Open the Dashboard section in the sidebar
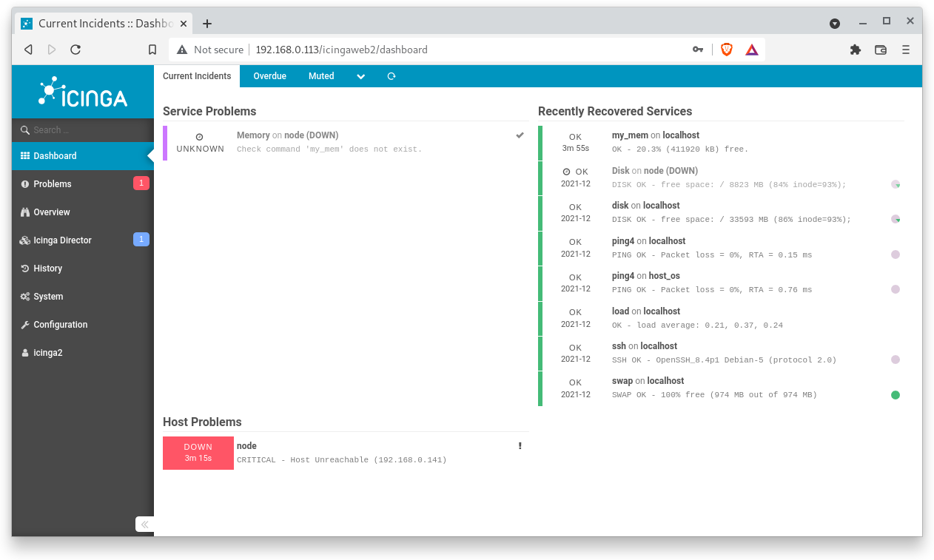Viewport: 934px width, 560px height. pos(56,156)
